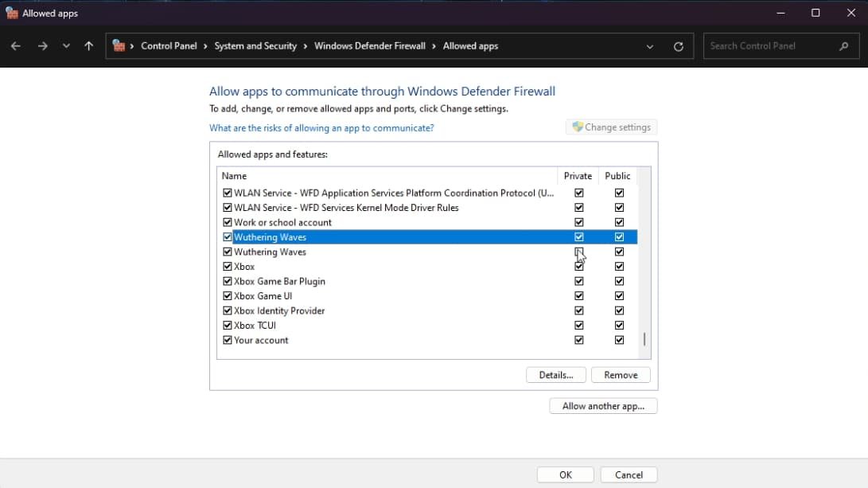Open Details for selected app
Screen dimensions: 868x488
pos(556,375)
